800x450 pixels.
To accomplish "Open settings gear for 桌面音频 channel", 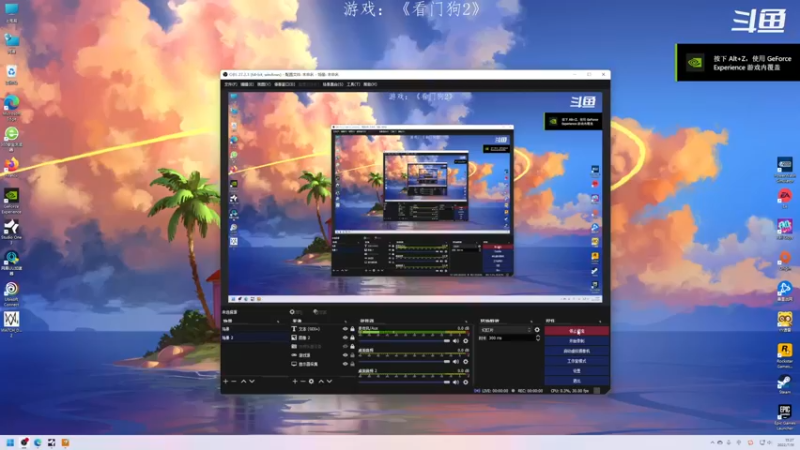I will 465,362.
